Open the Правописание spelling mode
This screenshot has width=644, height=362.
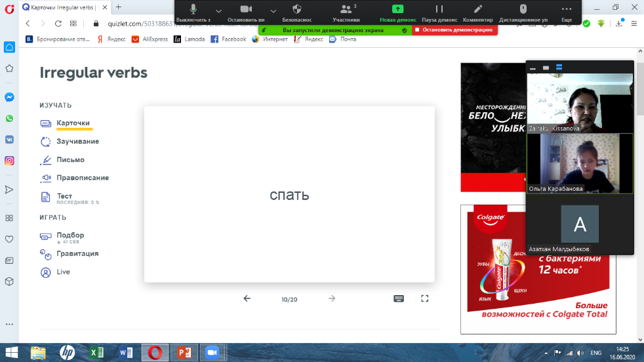pyautogui.click(x=82, y=178)
